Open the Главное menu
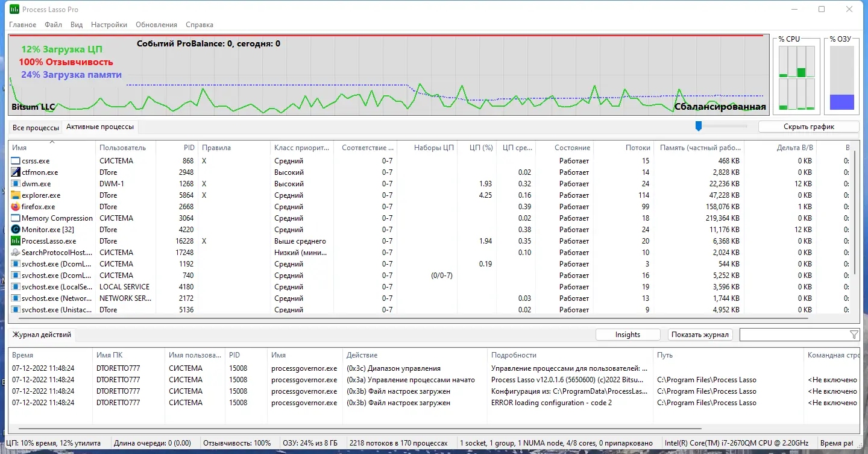This screenshot has width=868, height=454. (22, 25)
